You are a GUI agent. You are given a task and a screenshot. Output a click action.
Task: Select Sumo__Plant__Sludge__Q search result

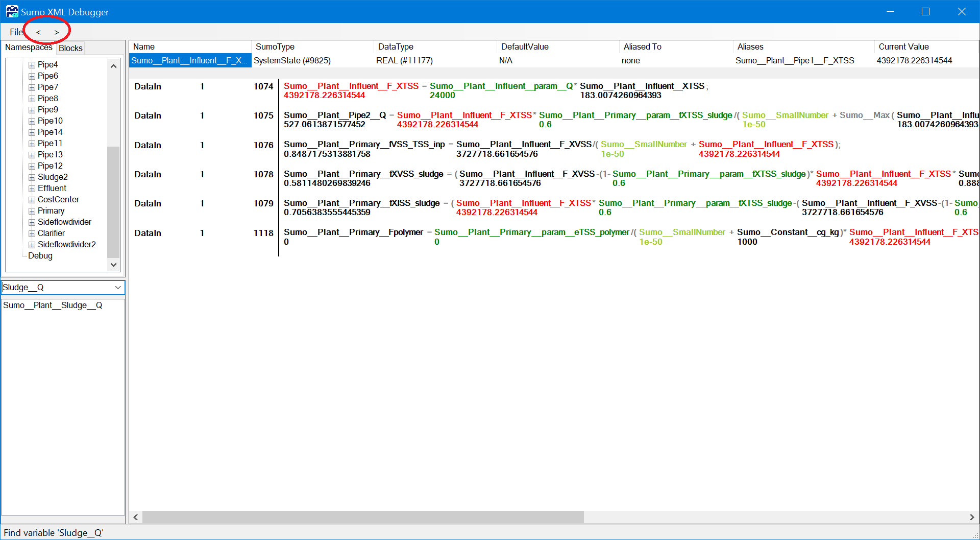(x=53, y=306)
